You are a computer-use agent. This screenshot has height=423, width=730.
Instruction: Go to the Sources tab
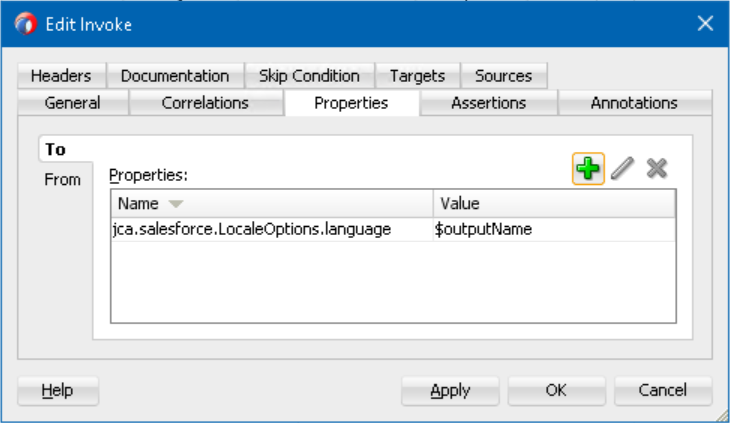tap(503, 76)
